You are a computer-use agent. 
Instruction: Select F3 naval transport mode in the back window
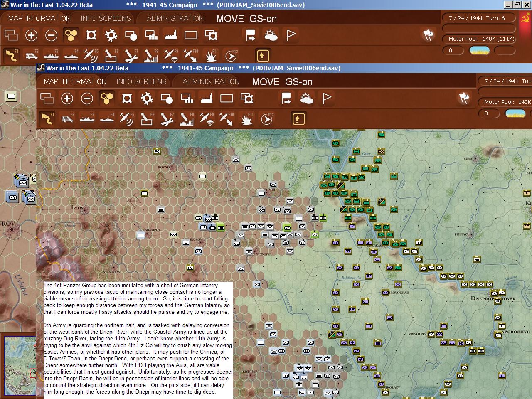click(51, 55)
